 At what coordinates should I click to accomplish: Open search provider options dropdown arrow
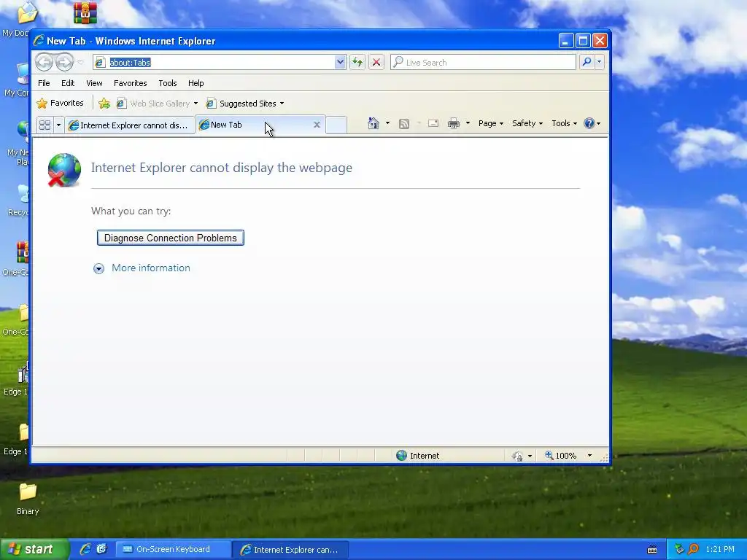pyautogui.click(x=600, y=62)
